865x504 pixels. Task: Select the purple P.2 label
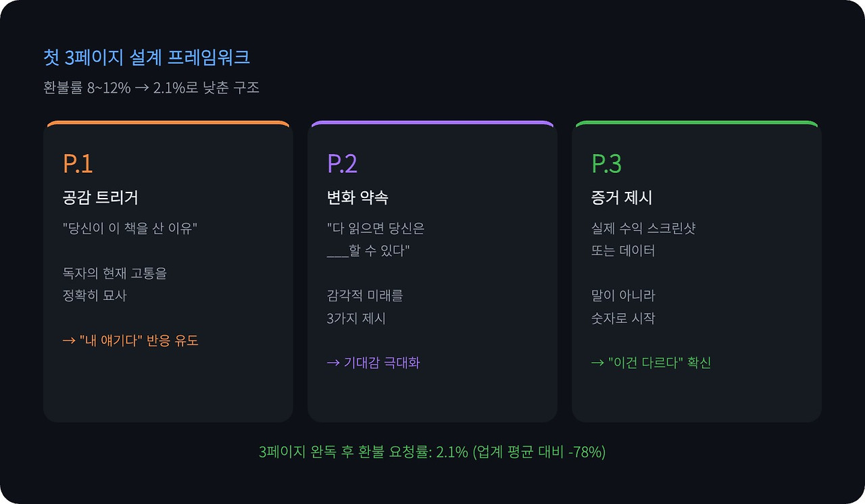tap(342, 163)
